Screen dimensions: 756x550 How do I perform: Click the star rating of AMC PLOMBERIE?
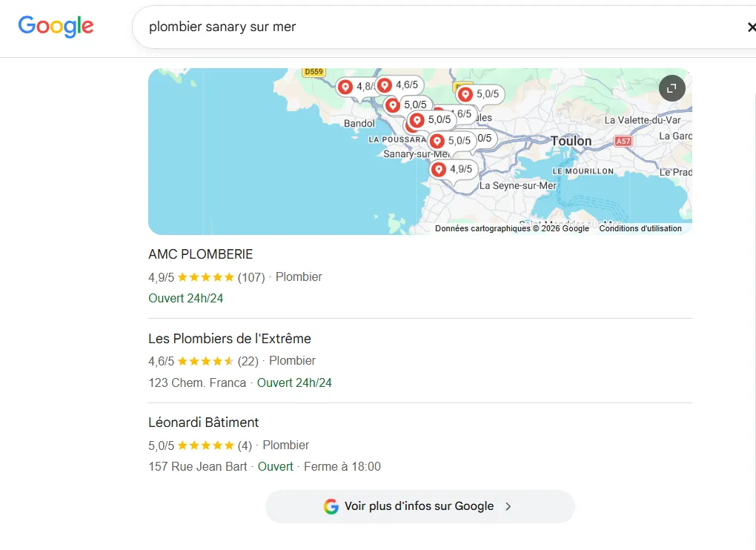[x=206, y=277]
